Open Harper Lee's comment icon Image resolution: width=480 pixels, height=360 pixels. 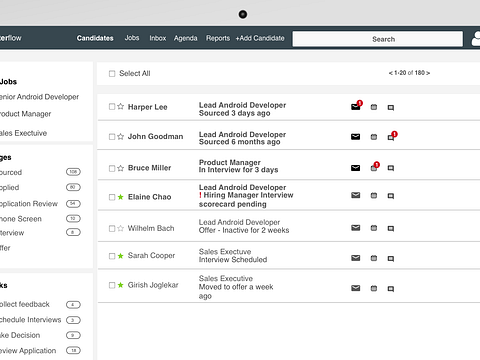click(x=391, y=108)
